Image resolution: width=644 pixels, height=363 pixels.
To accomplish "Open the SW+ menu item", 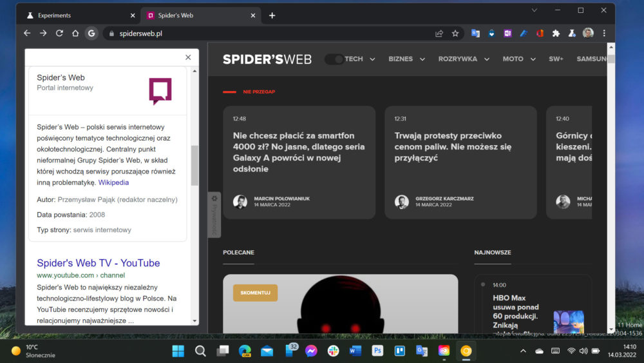I will tap(556, 59).
